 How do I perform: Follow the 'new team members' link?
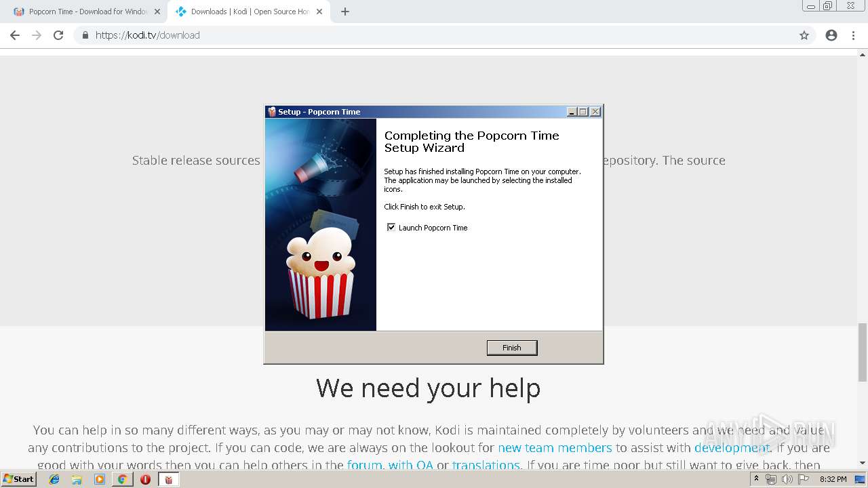coord(555,447)
